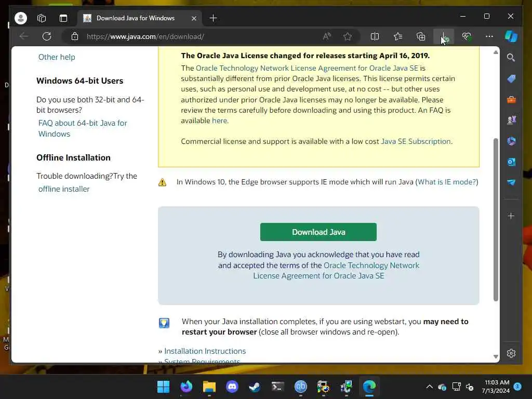Close the Download Java for Windows tab

pyautogui.click(x=194, y=18)
